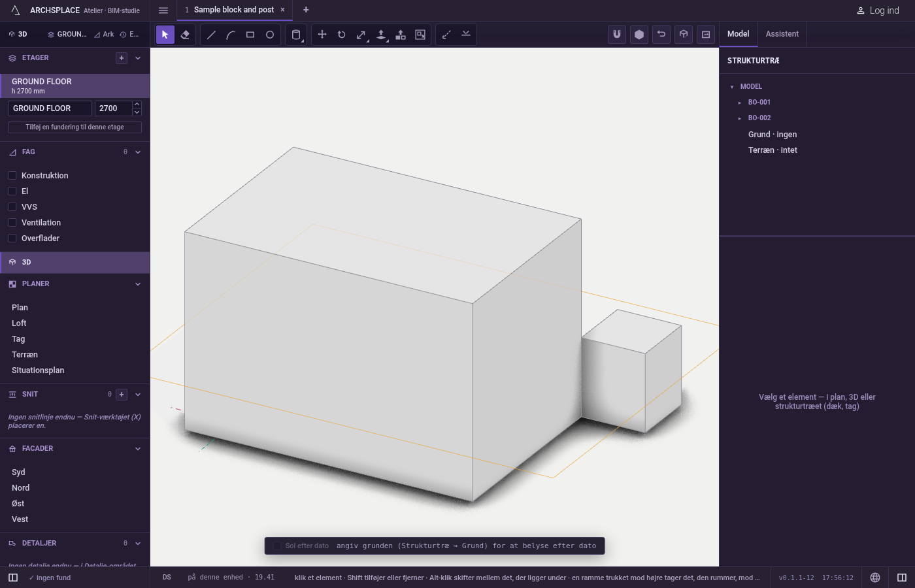Image resolution: width=915 pixels, height=588 pixels.
Task: Collapse the FACADER section chevron
Action: tap(138, 449)
